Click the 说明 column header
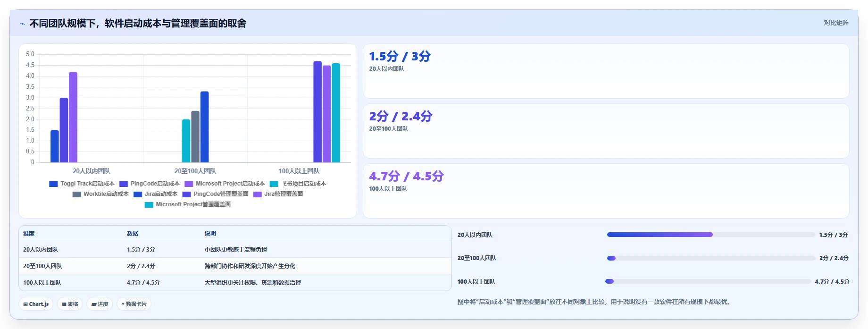Viewport: 868px width, 329px height. (210, 234)
